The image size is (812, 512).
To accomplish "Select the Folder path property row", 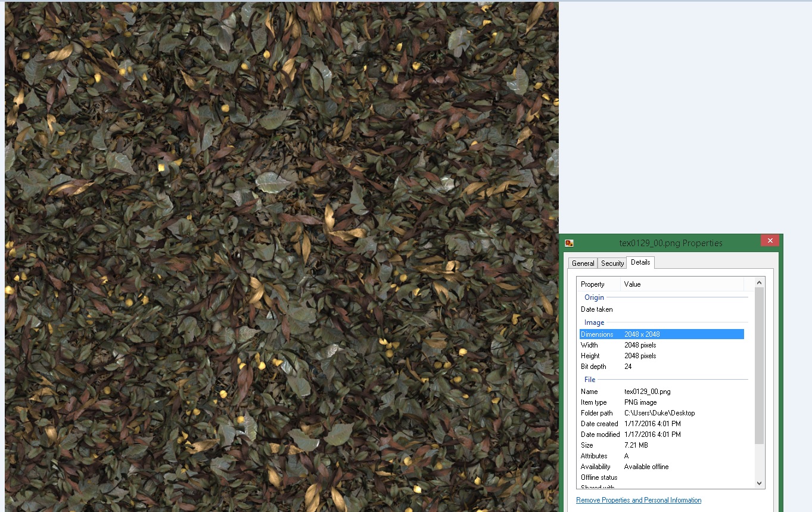I will pyautogui.click(x=661, y=413).
